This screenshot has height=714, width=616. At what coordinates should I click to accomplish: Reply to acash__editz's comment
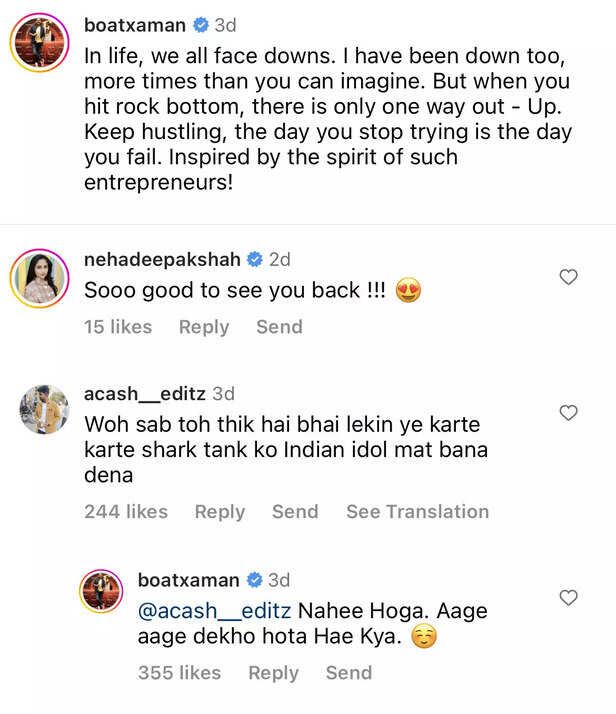tap(220, 511)
